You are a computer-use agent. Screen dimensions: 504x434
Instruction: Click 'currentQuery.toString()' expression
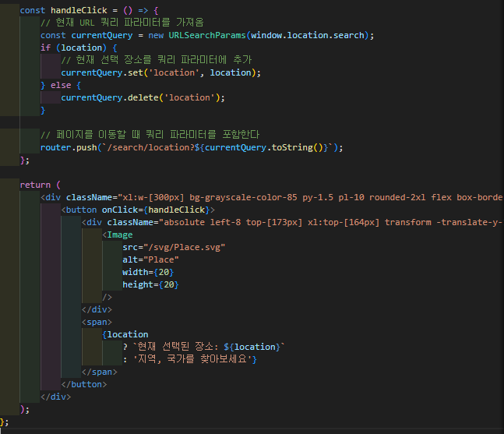coord(264,148)
